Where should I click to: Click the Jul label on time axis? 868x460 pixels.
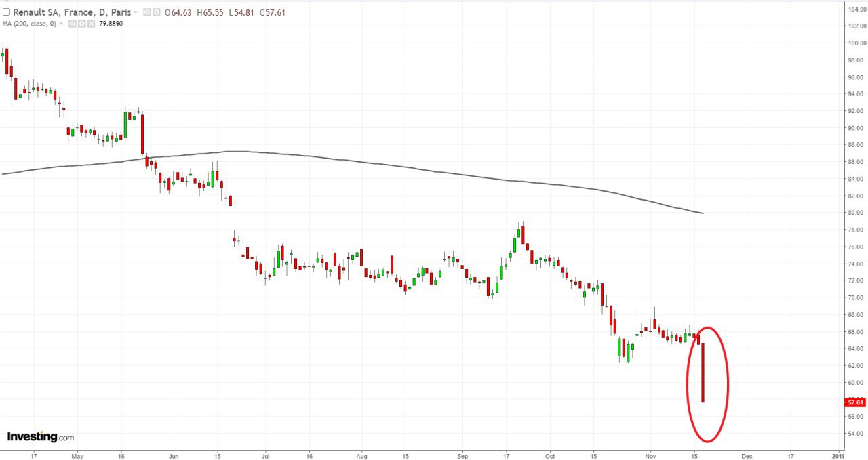(x=264, y=456)
